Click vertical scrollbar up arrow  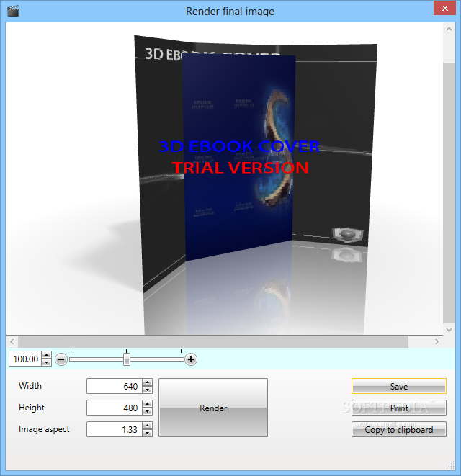(449, 29)
